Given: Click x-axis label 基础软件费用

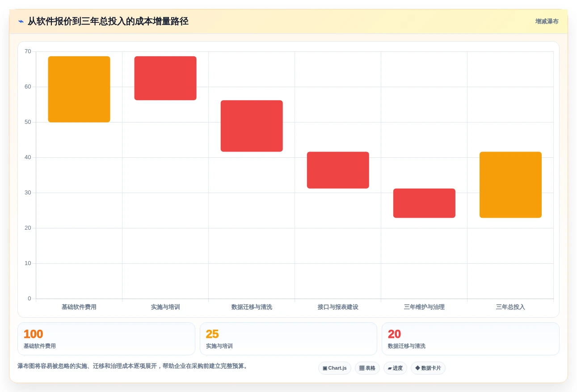Looking at the screenshot, I should coord(79,307).
